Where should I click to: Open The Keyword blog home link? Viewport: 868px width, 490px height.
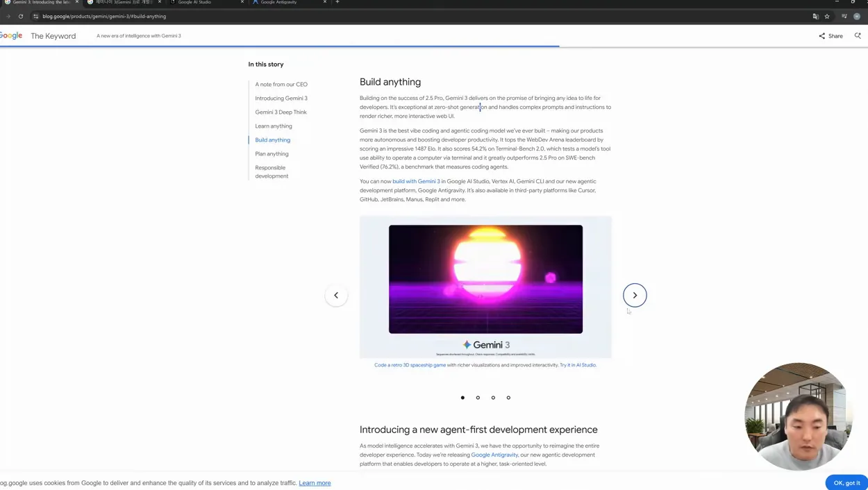point(53,35)
